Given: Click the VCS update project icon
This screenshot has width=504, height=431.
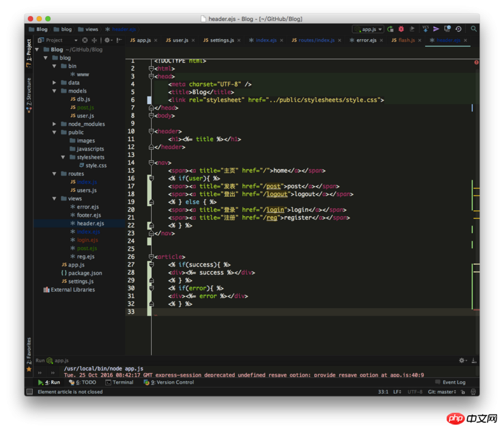Looking at the screenshot, I should [x=425, y=29].
